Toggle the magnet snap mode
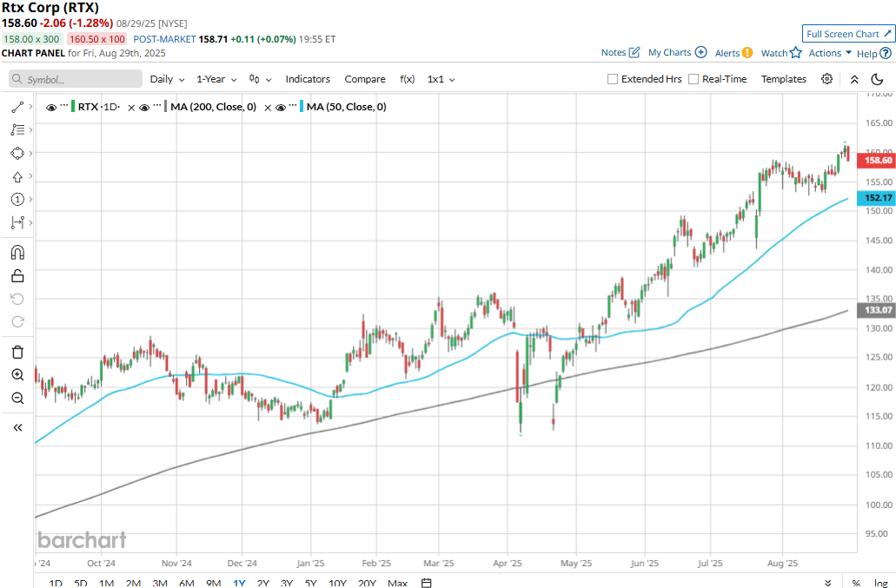 tap(17, 253)
